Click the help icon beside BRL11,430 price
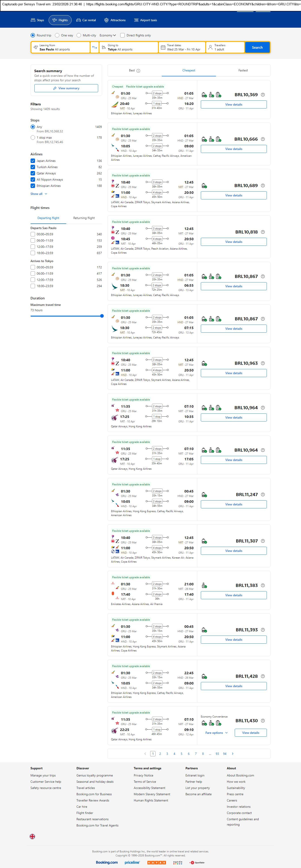 point(263,720)
